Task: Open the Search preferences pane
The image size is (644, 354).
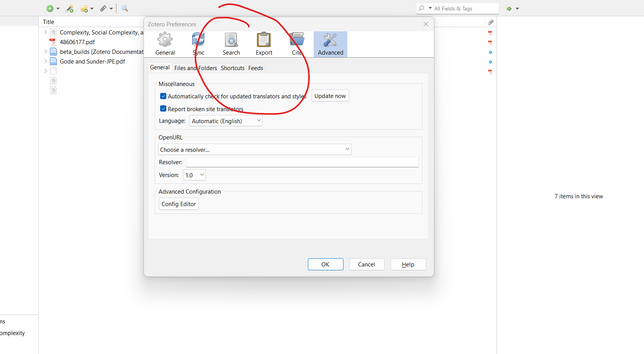Action: [231, 44]
